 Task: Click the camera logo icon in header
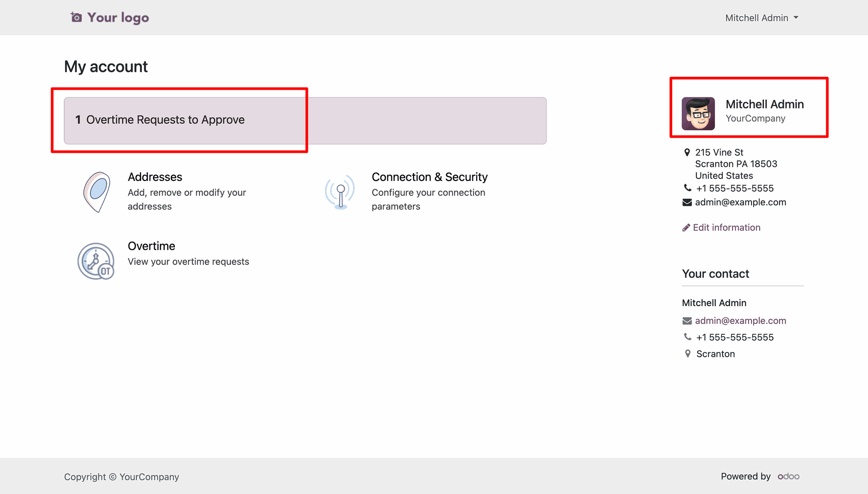click(x=76, y=18)
